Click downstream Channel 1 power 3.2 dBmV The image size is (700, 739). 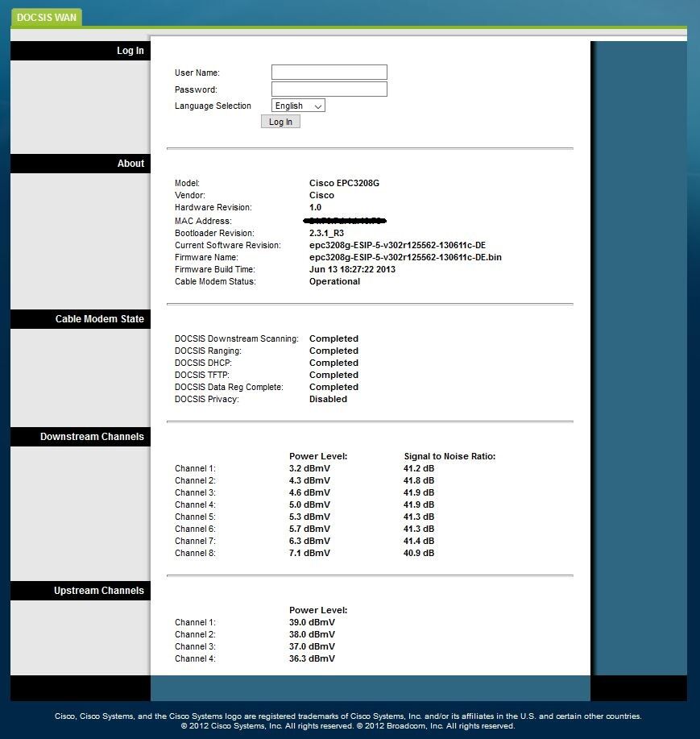click(x=309, y=468)
